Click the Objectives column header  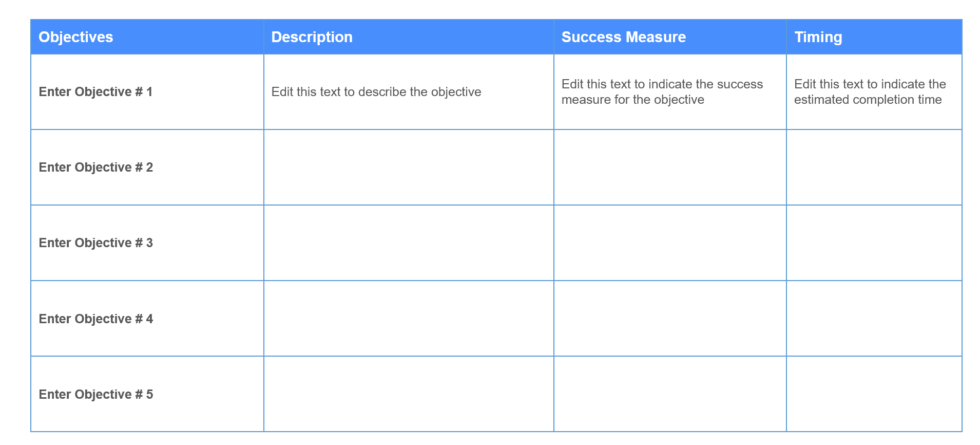click(x=76, y=37)
